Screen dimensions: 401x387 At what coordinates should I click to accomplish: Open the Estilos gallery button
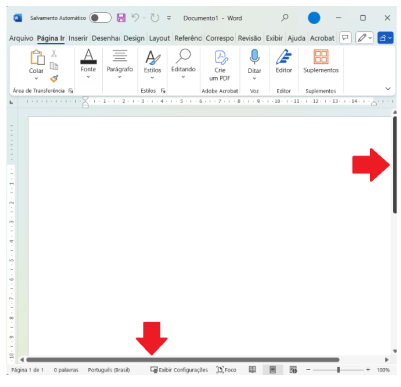(152, 64)
